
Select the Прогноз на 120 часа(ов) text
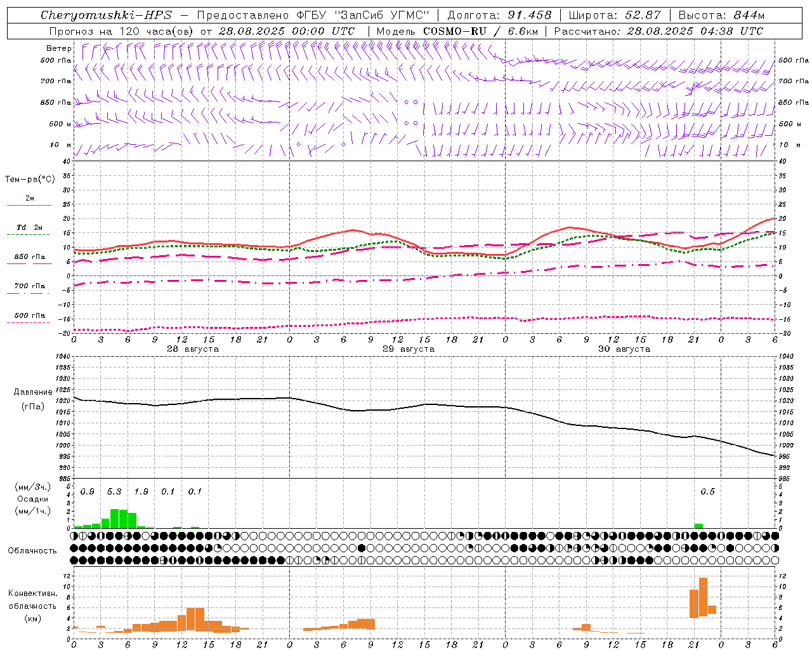(x=122, y=31)
